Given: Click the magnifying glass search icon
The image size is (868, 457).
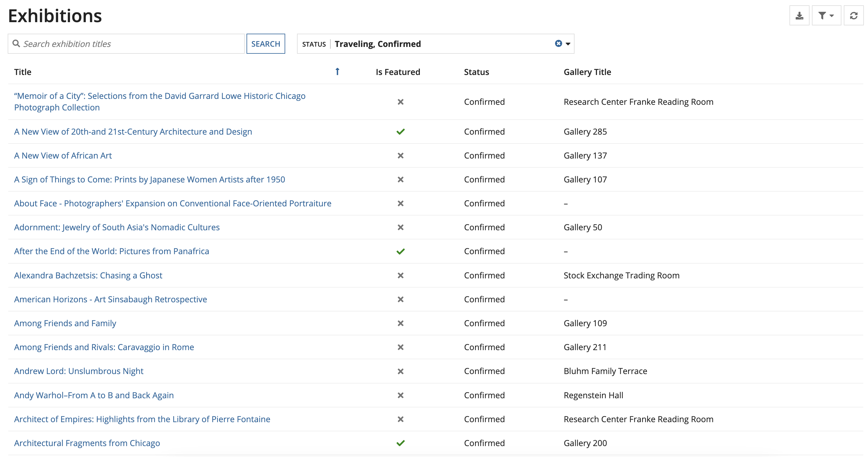Looking at the screenshot, I should (x=17, y=43).
